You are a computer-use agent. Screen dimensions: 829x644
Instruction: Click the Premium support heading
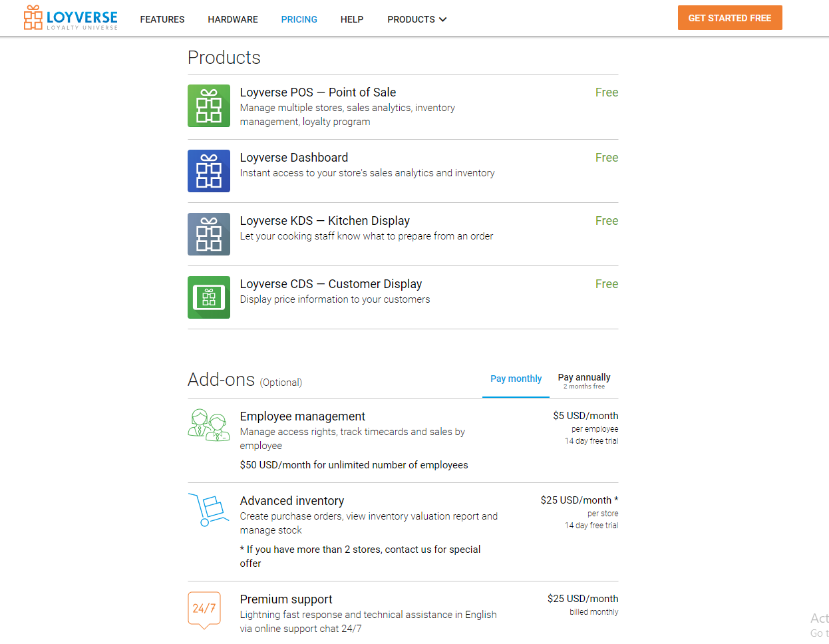point(286,599)
